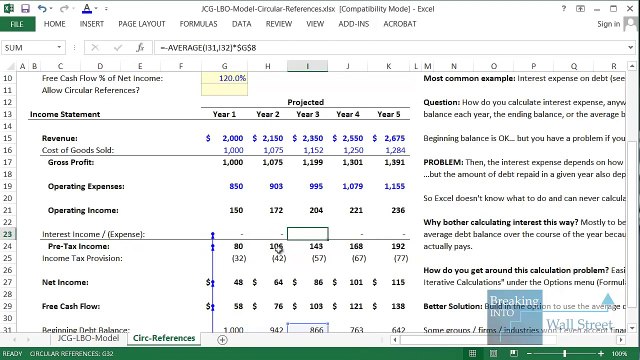Switch to the INSERT ribbon tab
This screenshot has height=360, width=640.
pos(92,24)
